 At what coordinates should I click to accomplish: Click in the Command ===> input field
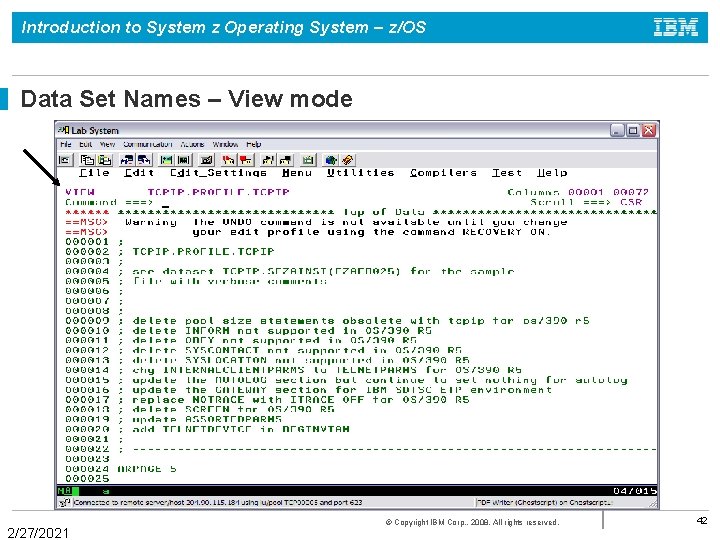(x=340, y=202)
